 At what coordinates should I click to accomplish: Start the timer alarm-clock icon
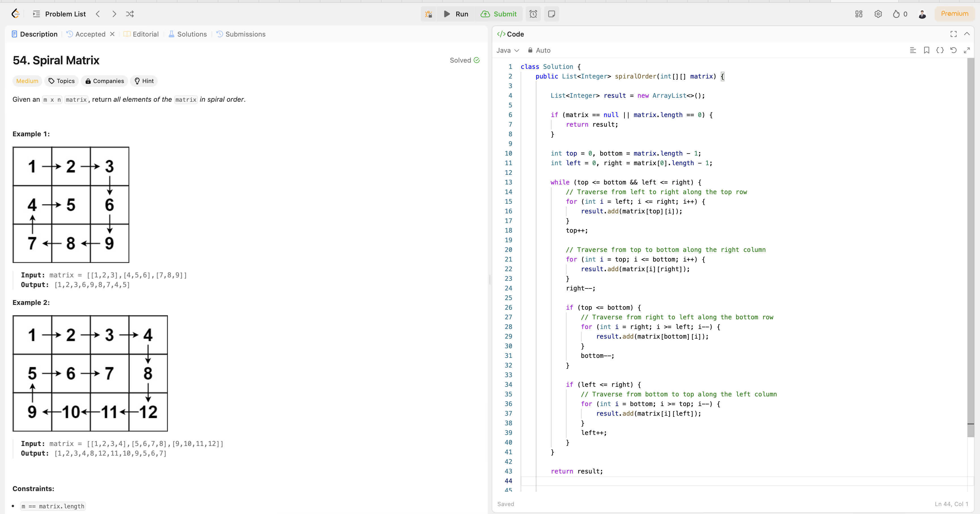click(533, 14)
